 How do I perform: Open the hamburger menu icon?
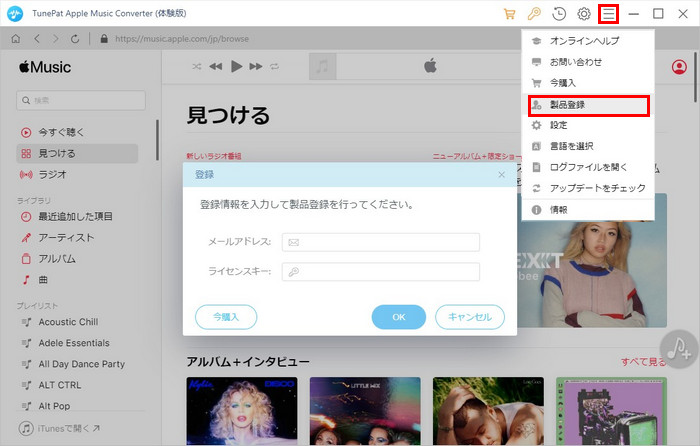[608, 14]
